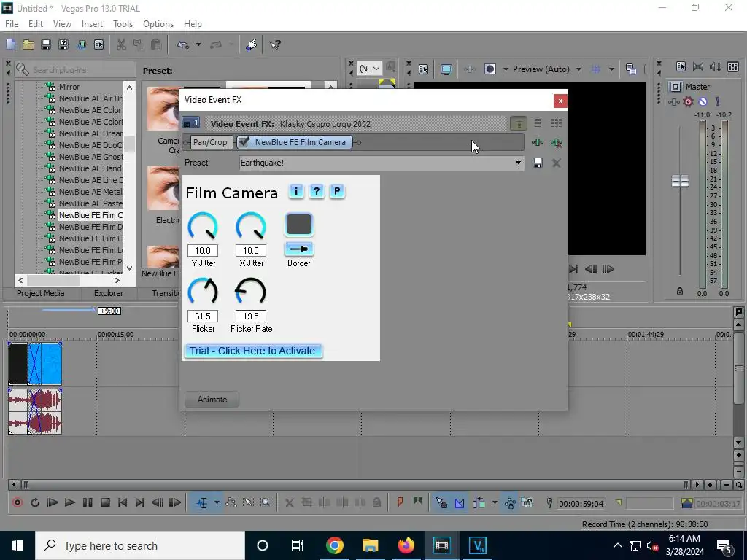Click the Master volume fader handle
747x560 pixels.
pyautogui.click(x=680, y=181)
